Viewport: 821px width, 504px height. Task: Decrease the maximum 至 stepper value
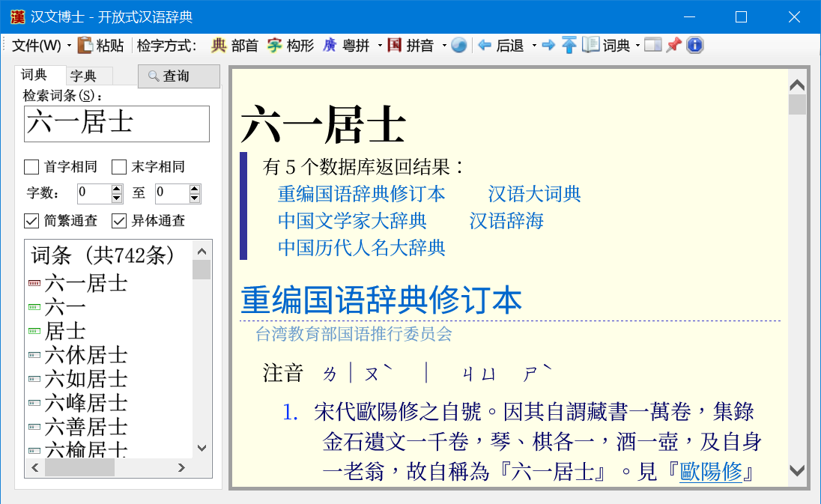(x=195, y=198)
